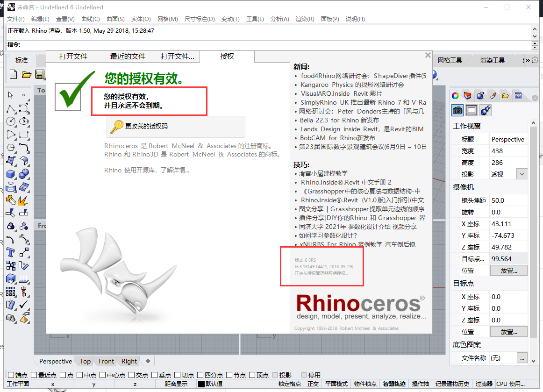Open the 文件(F) menu

(16, 19)
